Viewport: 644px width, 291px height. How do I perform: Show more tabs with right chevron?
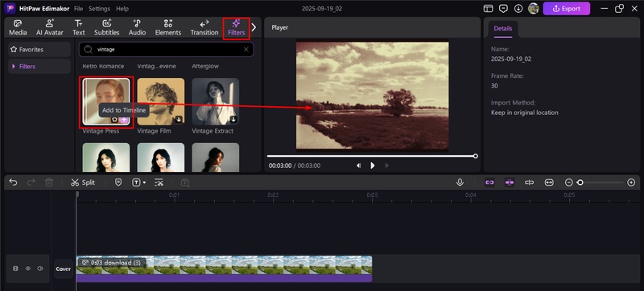(254, 27)
